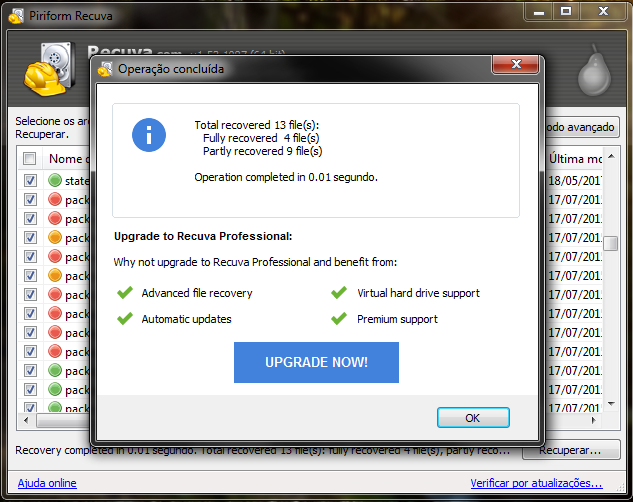The width and height of the screenshot is (633, 502).
Task: Click the Recuva hard-hat drive logo
Action: click(50, 69)
